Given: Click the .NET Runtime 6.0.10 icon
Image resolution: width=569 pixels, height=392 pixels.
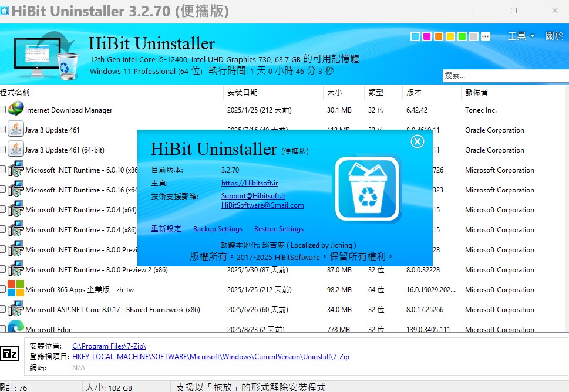Looking at the screenshot, I should (x=16, y=168).
